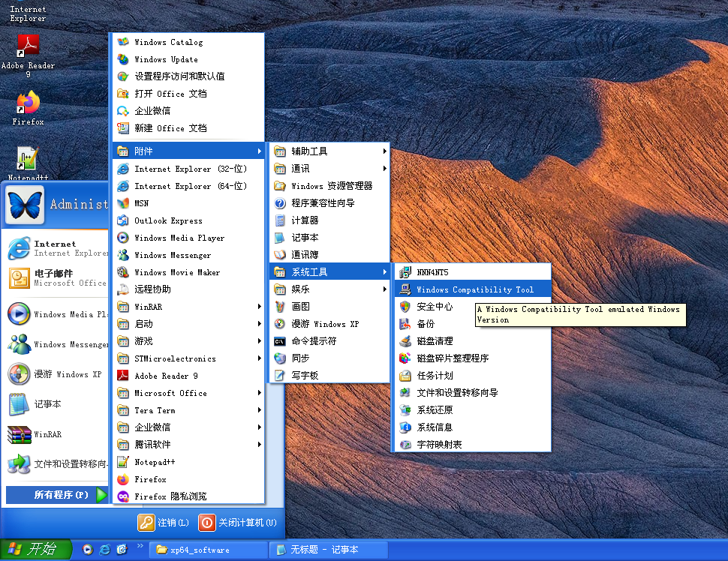Select the 系统工具 menu entry

pyautogui.click(x=329, y=272)
